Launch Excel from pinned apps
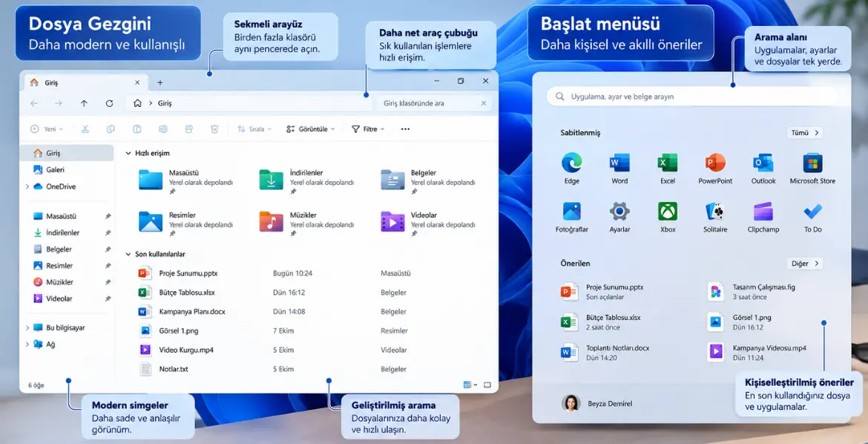868x444 pixels. click(668, 169)
